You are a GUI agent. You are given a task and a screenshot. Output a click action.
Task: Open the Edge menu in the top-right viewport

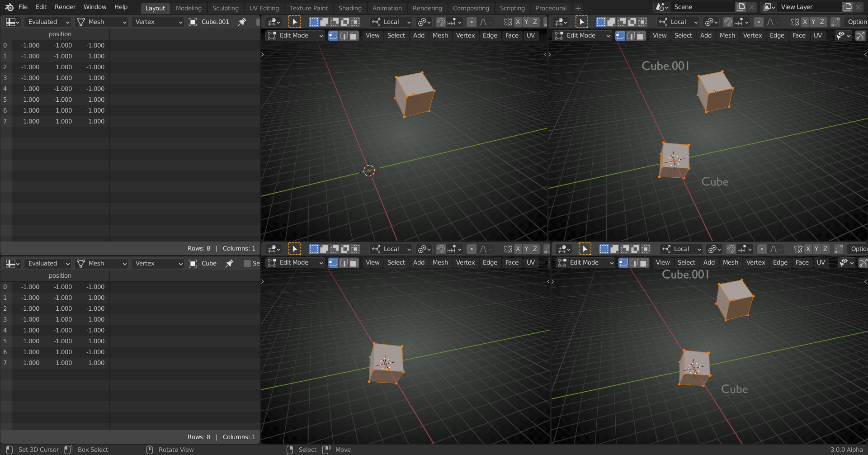[x=777, y=35]
